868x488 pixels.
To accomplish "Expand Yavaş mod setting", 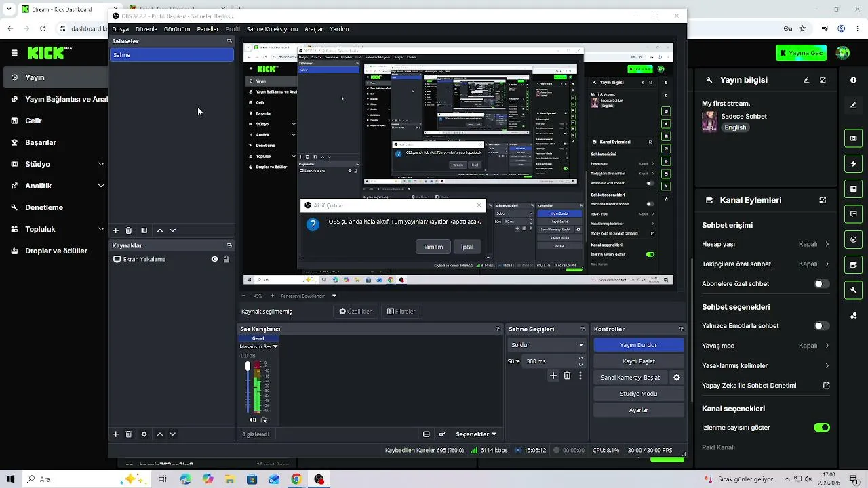I will point(766,346).
